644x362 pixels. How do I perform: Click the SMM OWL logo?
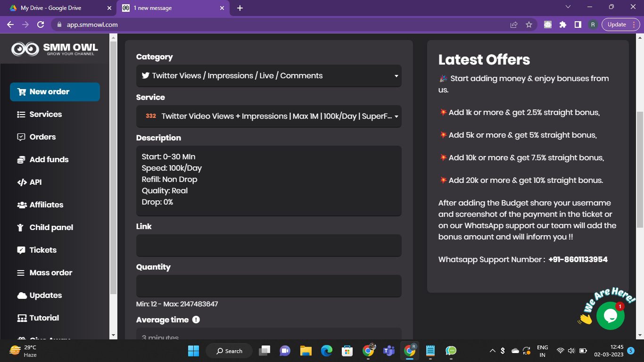55,49
